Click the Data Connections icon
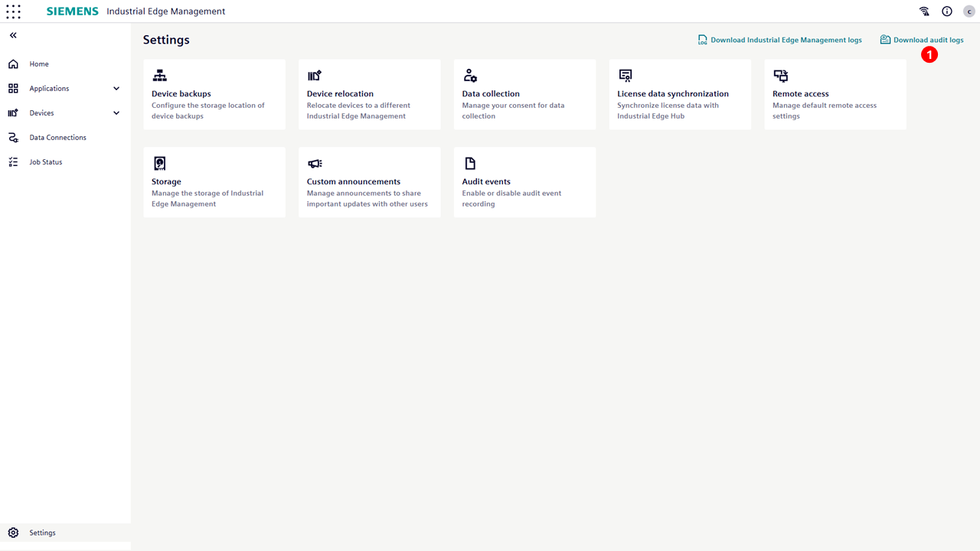 (13, 138)
